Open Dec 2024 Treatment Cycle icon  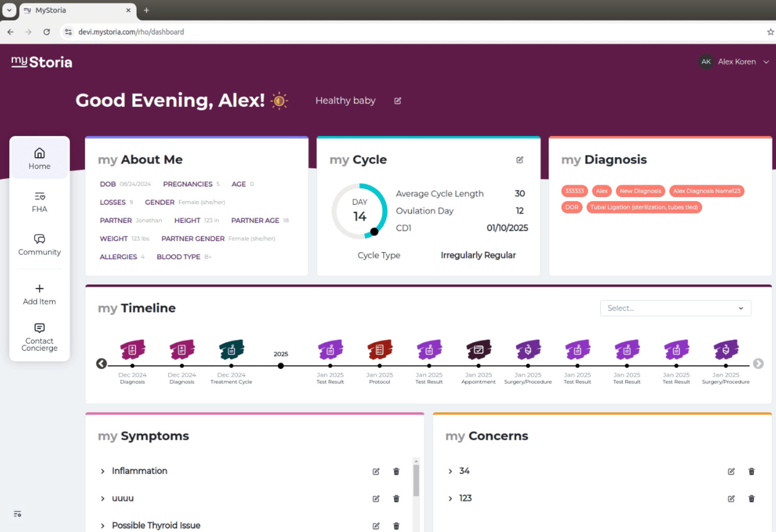click(231, 350)
